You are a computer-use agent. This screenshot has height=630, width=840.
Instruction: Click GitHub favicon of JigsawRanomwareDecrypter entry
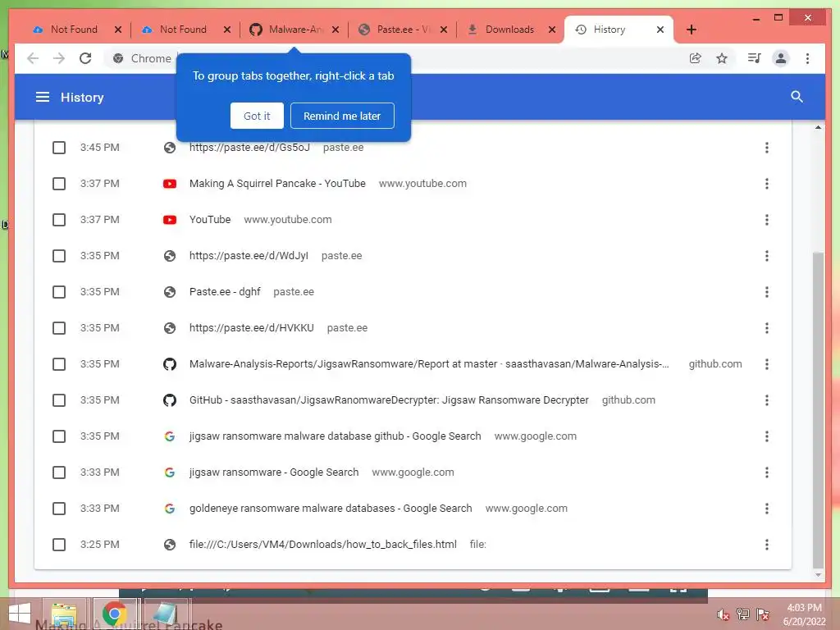point(170,400)
